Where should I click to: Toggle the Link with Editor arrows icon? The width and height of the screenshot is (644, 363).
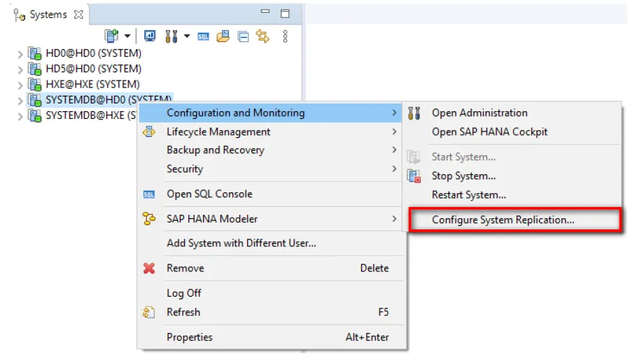click(x=263, y=36)
